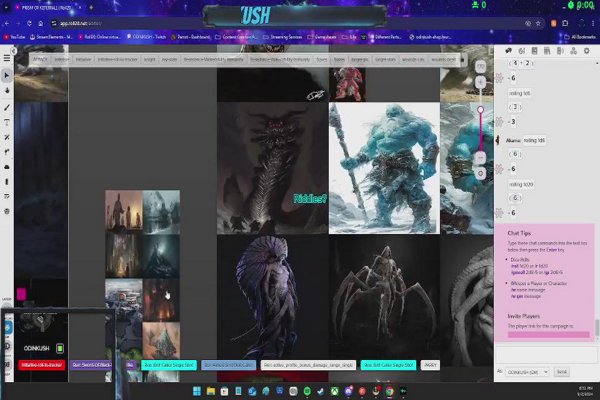Click the round red button below zoom out
600x400 pixels.
click(x=480, y=173)
